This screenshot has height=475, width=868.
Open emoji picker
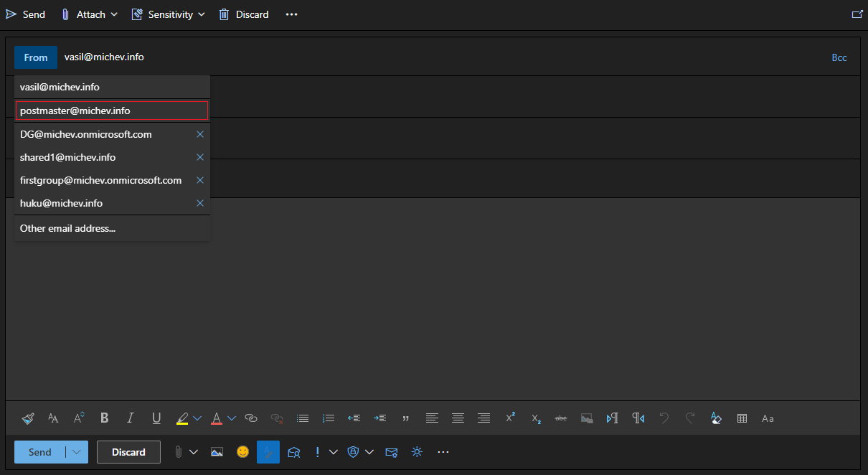pos(242,452)
